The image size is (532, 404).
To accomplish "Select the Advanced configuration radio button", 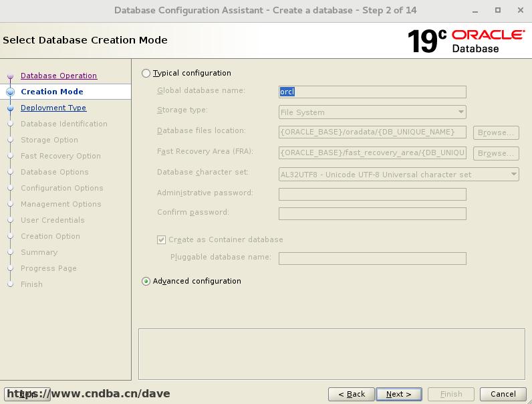I will pos(146,282).
